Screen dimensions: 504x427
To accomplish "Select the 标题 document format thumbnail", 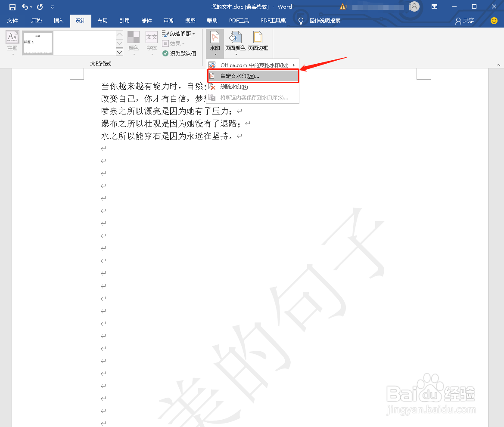I will pos(37,43).
